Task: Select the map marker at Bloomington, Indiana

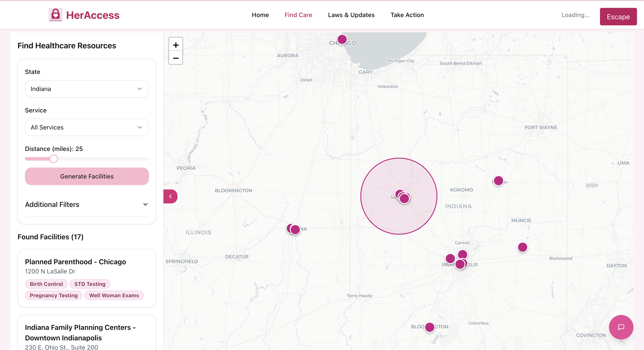Action: click(430, 327)
